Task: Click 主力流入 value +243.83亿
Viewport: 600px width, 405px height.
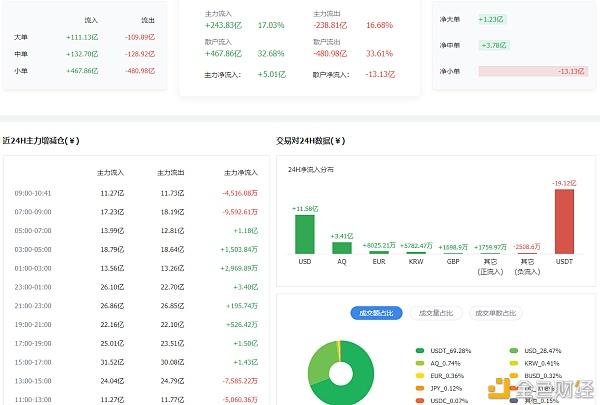Action: [x=223, y=25]
